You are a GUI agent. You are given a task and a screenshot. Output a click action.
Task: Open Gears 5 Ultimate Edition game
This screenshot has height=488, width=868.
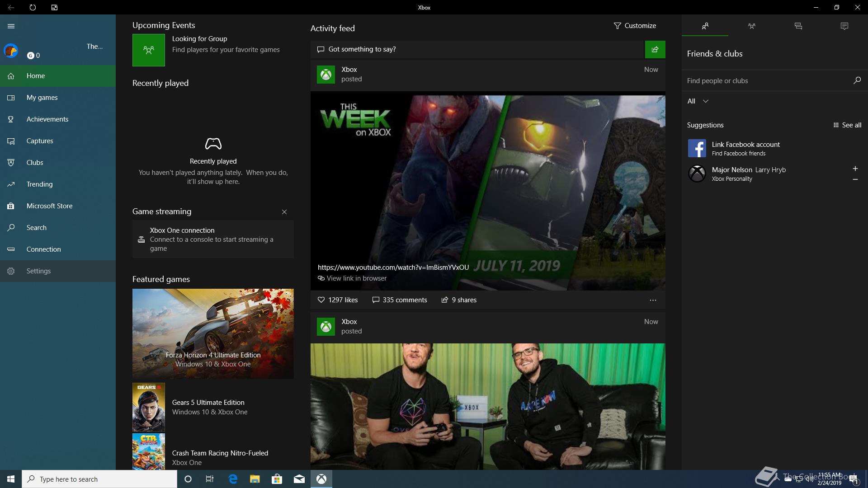(213, 407)
